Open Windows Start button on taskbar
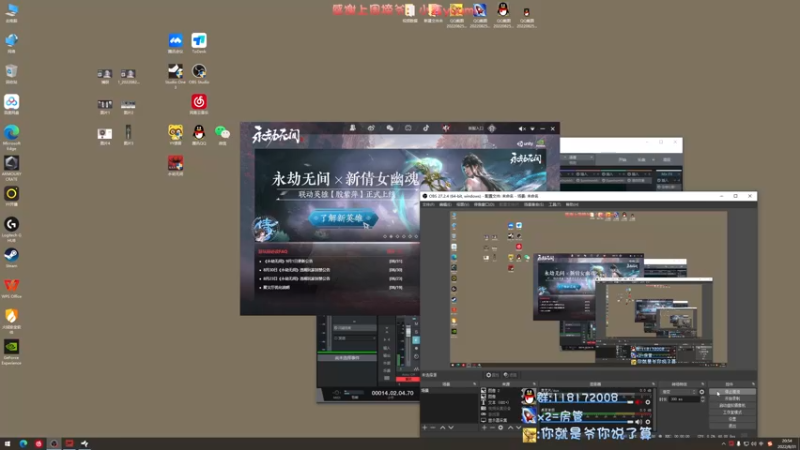This screenshot has height=450, width=800. click(x=7, y=443)
